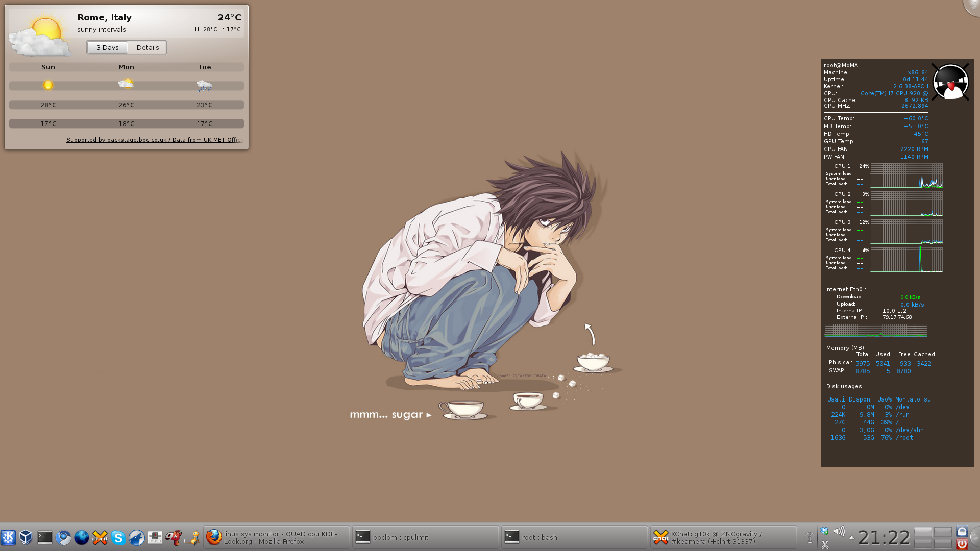Image resolution: width=980 pixels, height=551 pixels.
Task: Click the 2.6.38-ARCH kernel value
Action: coord(911,86)
